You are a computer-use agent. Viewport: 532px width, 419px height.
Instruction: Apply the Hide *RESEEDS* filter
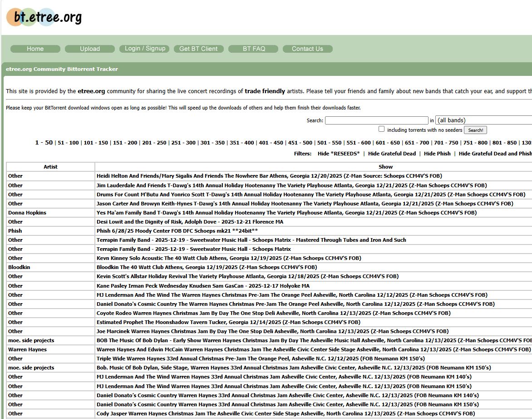tap(338, 154)
